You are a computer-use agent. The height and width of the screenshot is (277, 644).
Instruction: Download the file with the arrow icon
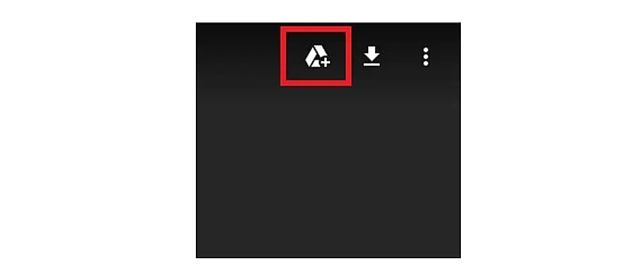[x=371, y=56]
